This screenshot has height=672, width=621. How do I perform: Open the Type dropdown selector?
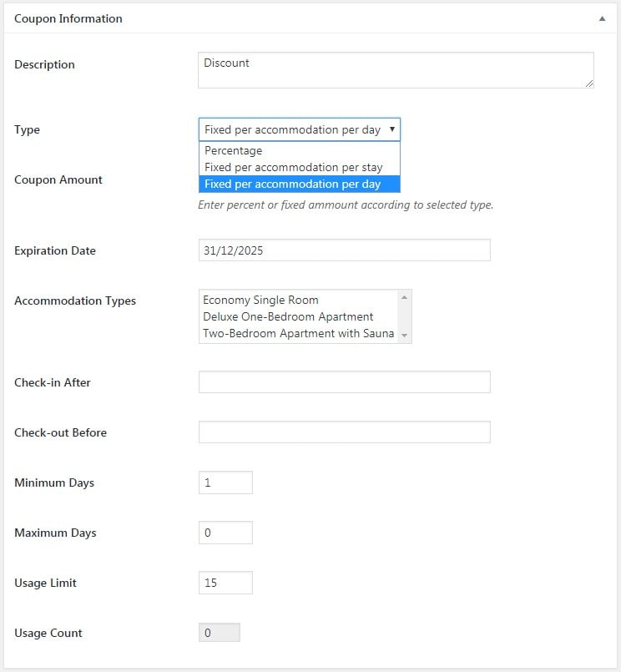click(x=299, y=129)
